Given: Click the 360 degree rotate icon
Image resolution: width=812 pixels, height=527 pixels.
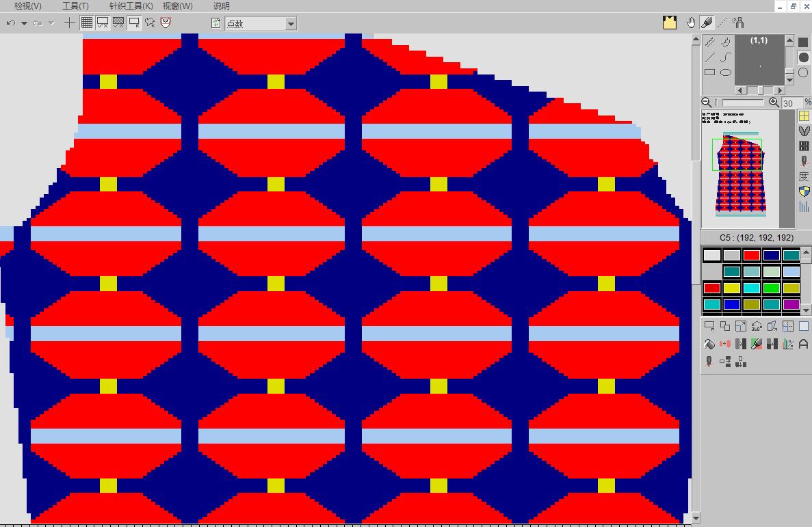Looking at the screenshot, I should point(757,326).
